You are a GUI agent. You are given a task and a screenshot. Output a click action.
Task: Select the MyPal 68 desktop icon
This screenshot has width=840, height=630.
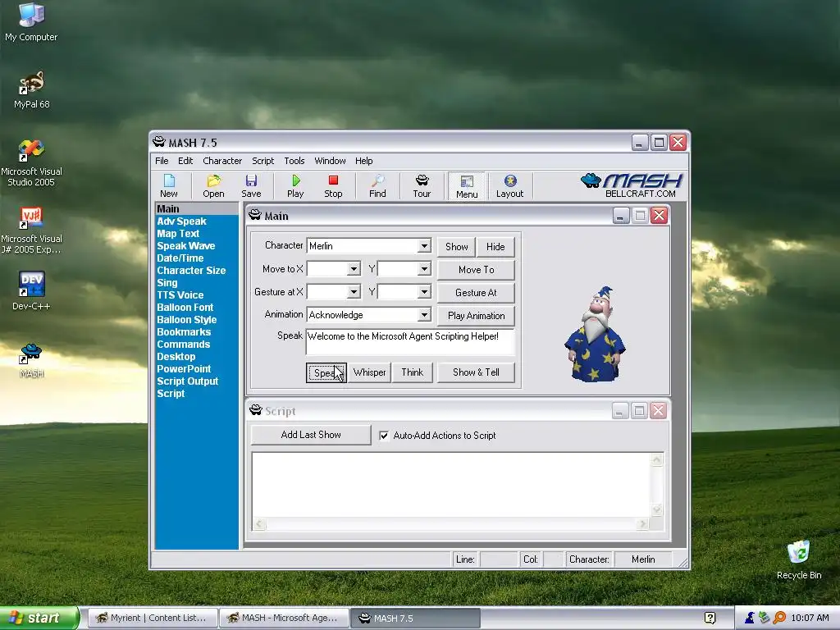click(31, 90)
